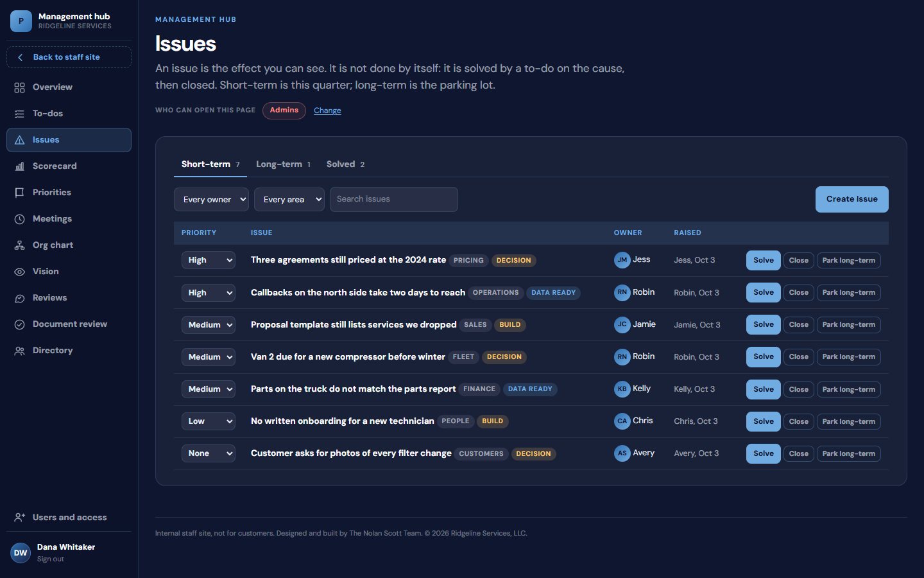Solve the Van 2 compressor issue

[x=764, y=357]
